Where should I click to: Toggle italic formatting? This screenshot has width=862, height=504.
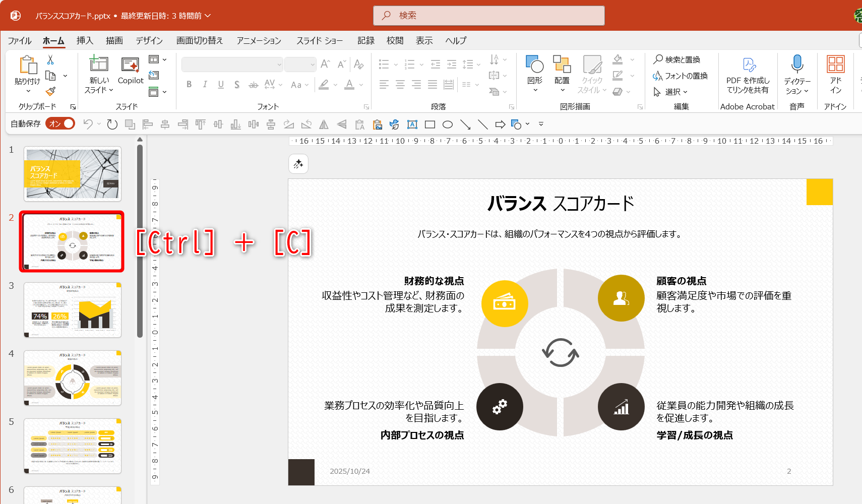205,85
